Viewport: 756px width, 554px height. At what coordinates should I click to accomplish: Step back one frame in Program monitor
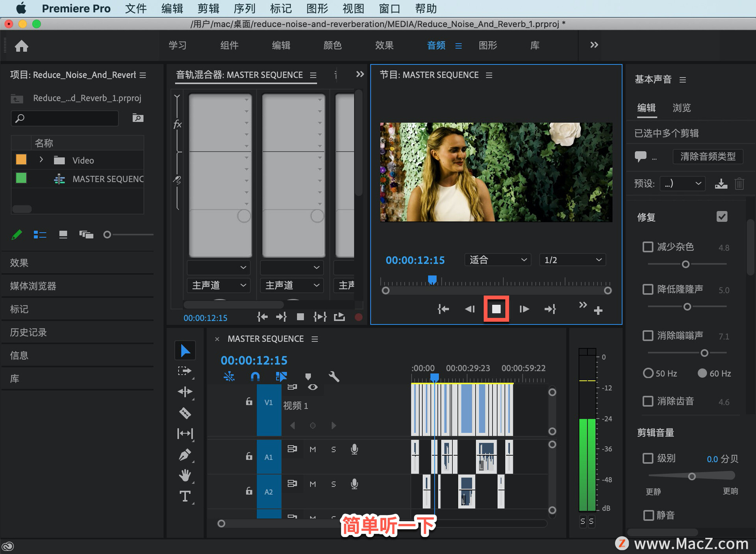pos(470,309)
